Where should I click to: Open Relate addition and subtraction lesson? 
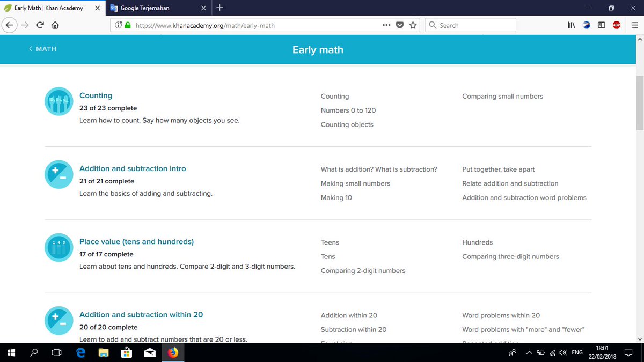point(510,183)
